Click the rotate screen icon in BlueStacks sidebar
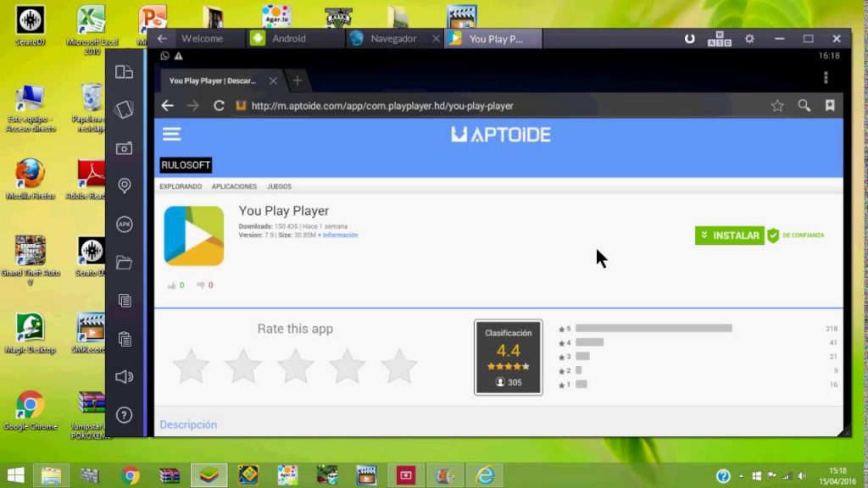The width and height of the screenshot is (868, 488). [x=124, y=109]
